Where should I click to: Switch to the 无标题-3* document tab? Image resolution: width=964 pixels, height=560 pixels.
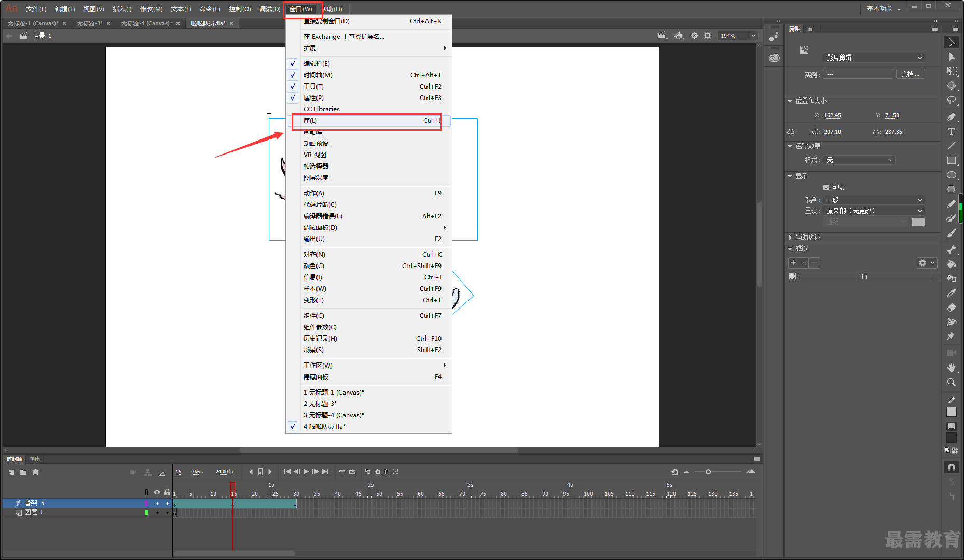90,23
